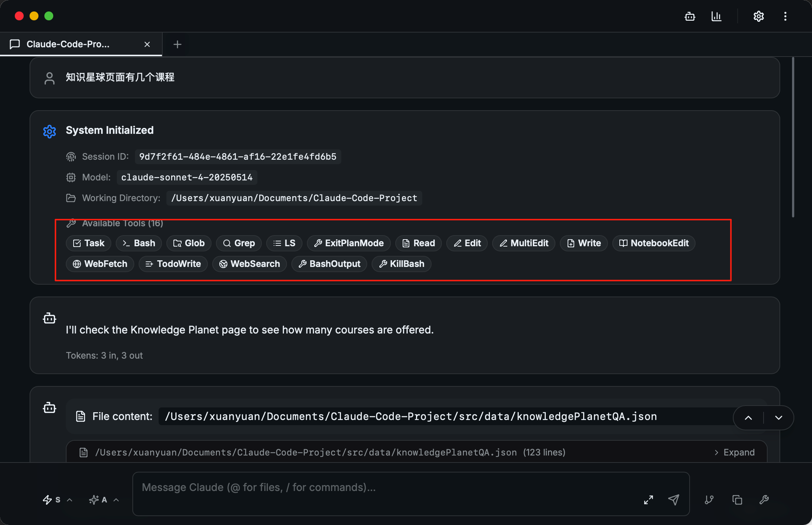Image resolution: width=812 pixels, height=525 pixels.
Task: Click the wrench tools icon at bottom right
Action: pyautogui.click(x=764, y=500)
